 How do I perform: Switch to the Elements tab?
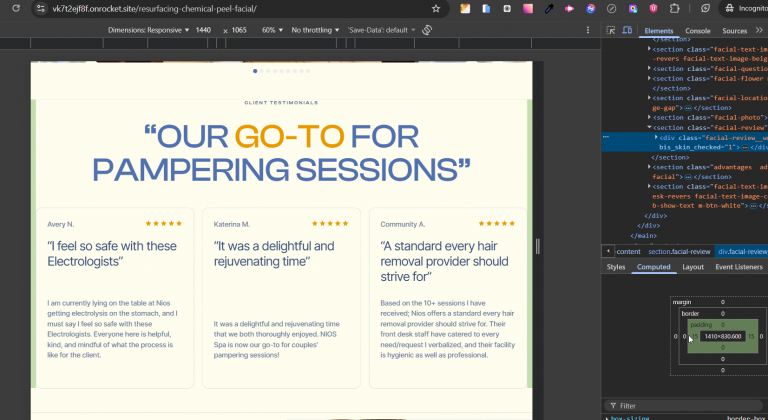tap(659, 30)
